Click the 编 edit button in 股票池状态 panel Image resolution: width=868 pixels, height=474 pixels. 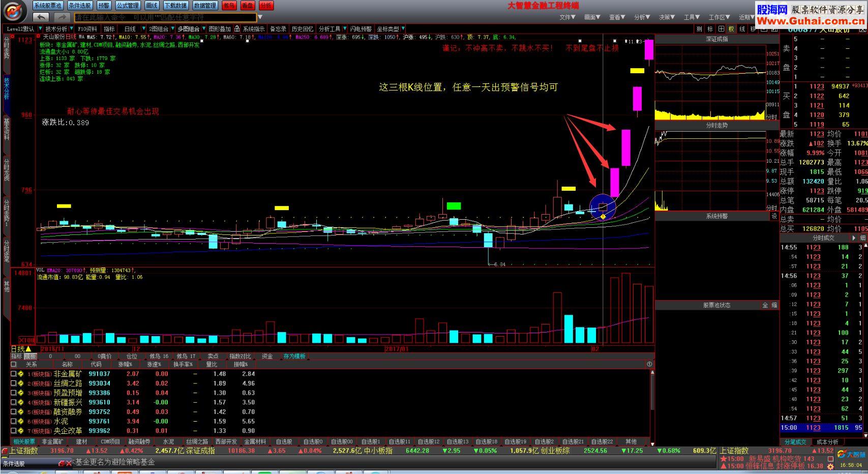coord(774,305)
